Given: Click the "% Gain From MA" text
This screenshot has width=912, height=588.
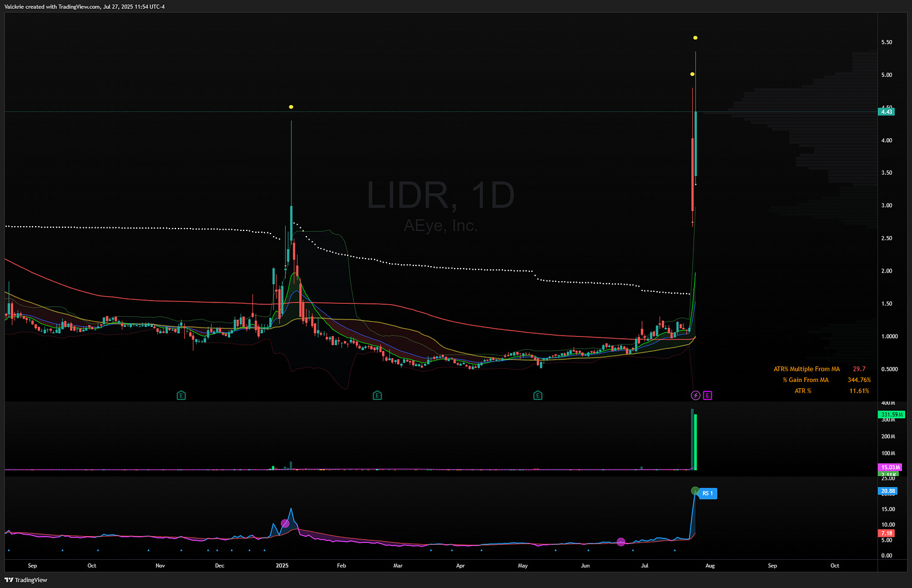Looking at the screenshot, I should [806, 380].
